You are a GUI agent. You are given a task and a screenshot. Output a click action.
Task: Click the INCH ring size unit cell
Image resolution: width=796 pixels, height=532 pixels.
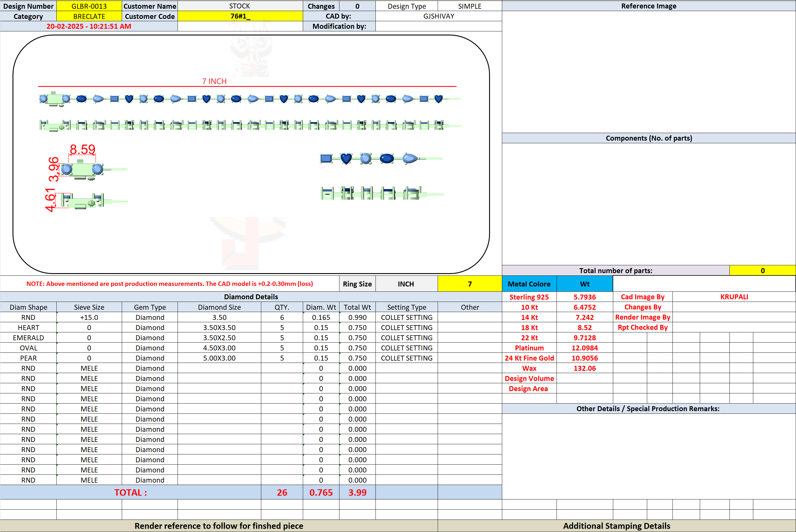click(406, 284)
